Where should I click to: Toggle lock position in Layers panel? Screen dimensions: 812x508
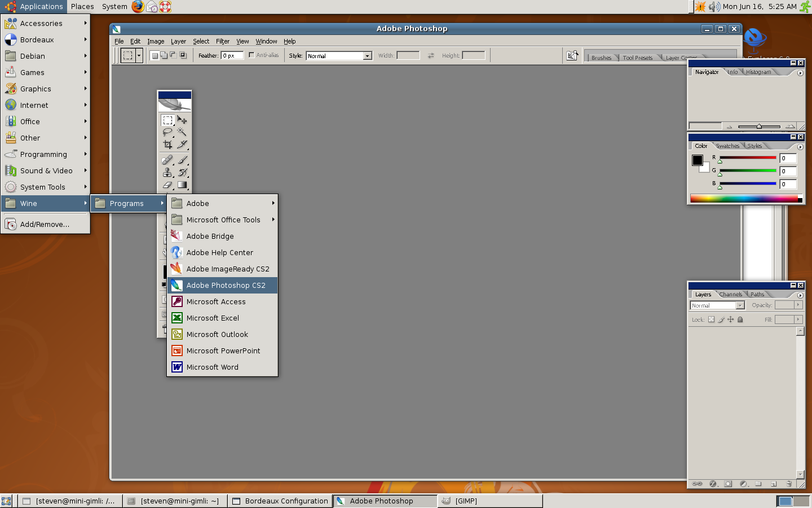tap(730, 319)
